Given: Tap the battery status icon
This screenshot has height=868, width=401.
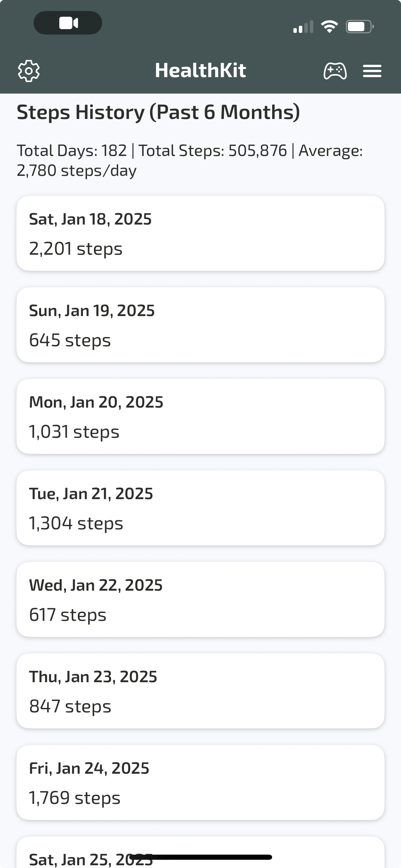Looking at the screenshot, I should tap(360, 26).
